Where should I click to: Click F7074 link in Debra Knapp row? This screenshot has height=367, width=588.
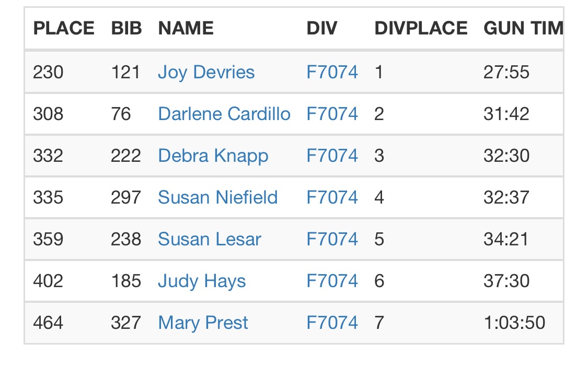(x=332, y=156)
